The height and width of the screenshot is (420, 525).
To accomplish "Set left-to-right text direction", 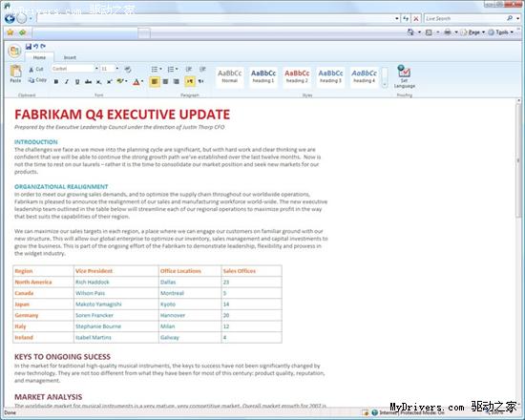I will coord(190,81).
